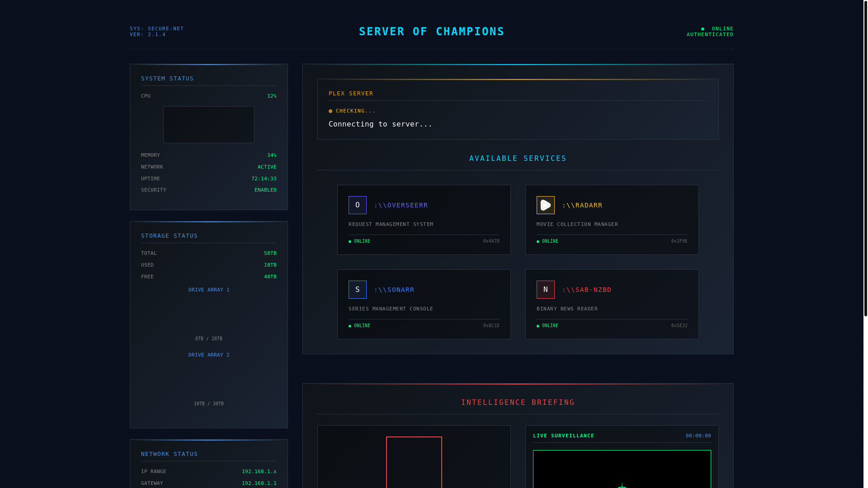Click the AUTHENTICATED status text
This screenshot has width=868, height=488.
[x=710, y=35]
